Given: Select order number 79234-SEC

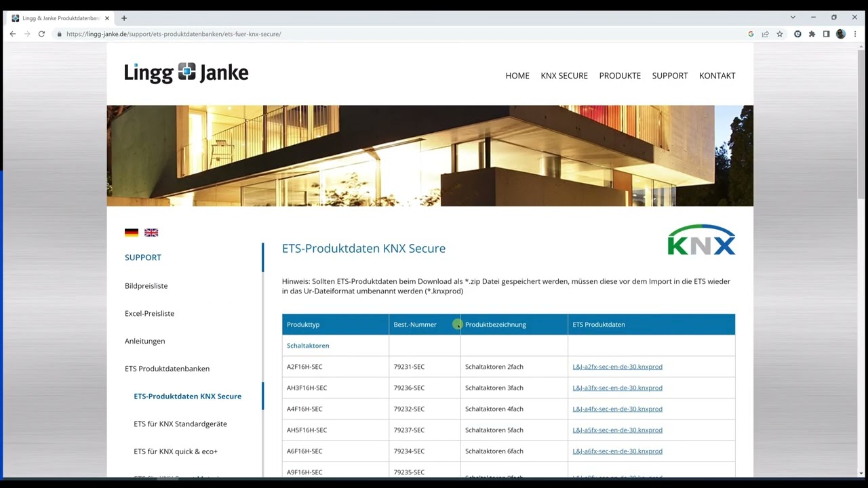Looking at the screenshot, I should click(409, 451).
